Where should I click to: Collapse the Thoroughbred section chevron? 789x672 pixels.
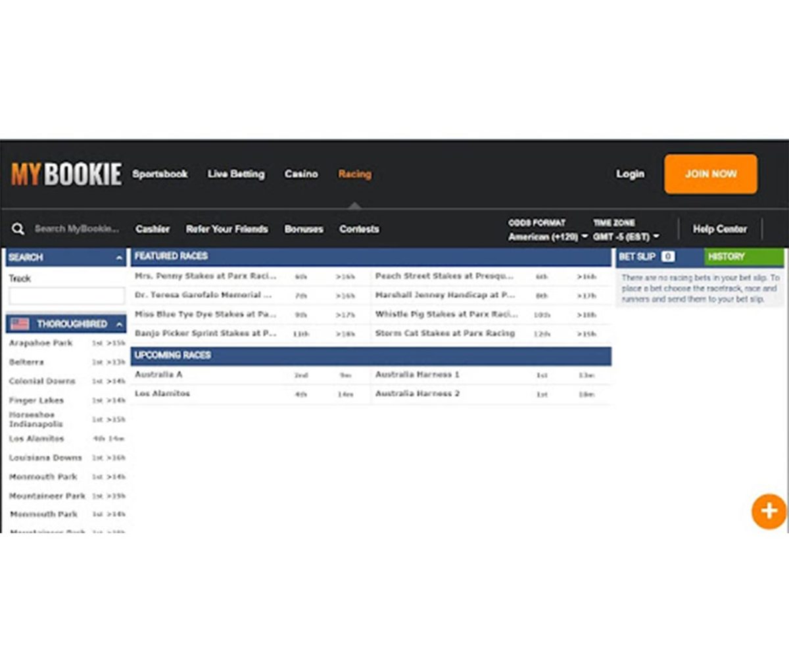point(119,324)
